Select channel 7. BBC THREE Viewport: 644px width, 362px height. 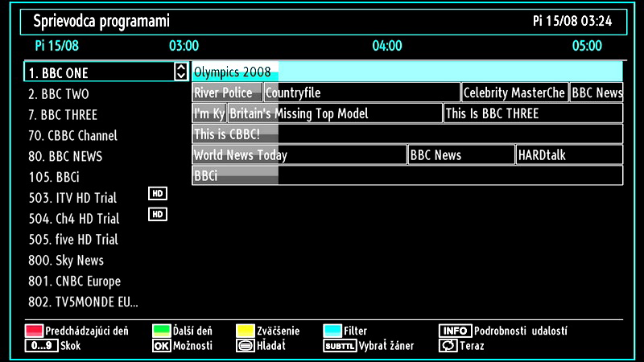click(63, 115)
